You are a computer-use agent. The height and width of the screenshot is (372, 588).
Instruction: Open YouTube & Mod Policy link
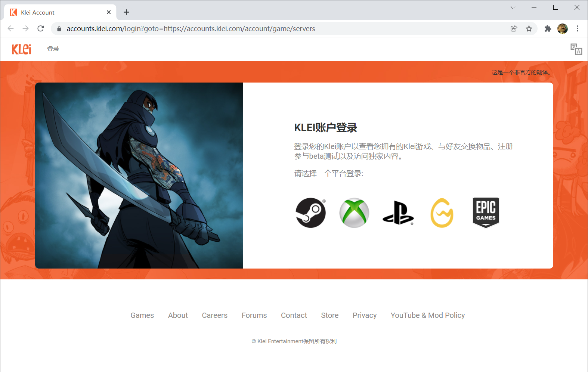pos(428,315)
